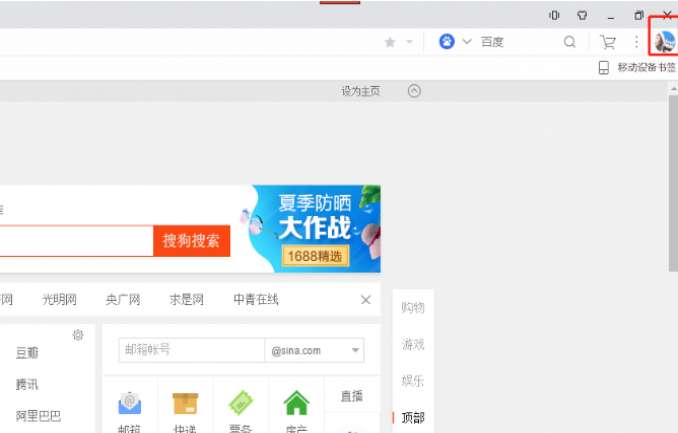678x433 pixels.
Task: Click the 设为主页 link
Action: tap(360, 91)
